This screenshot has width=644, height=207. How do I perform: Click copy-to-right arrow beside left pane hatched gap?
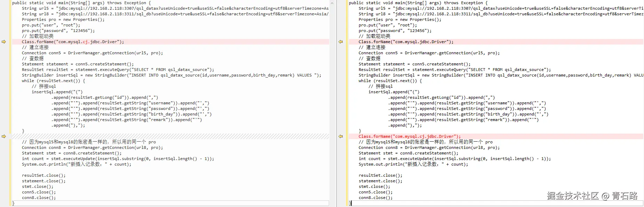pos(4,136)
